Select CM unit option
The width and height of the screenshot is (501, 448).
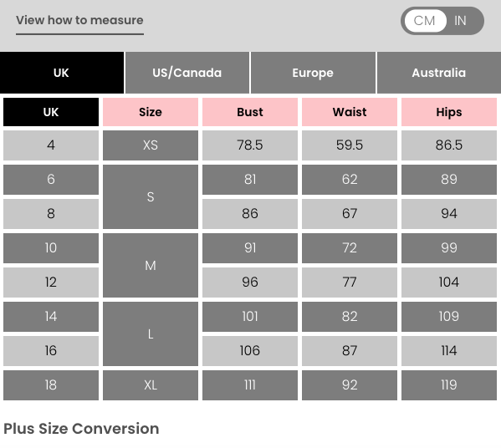(x=425, y=21)
